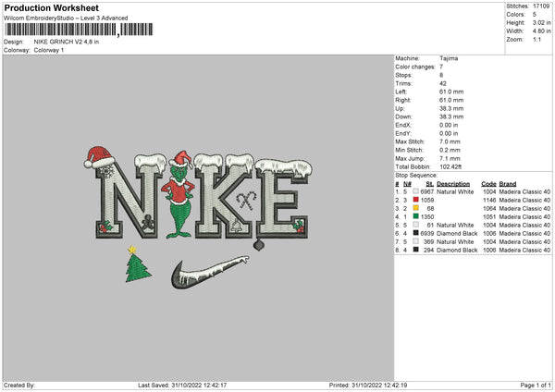
Task: Select the Min Stitch value 0.2 mm
Action: click(450, 150)
